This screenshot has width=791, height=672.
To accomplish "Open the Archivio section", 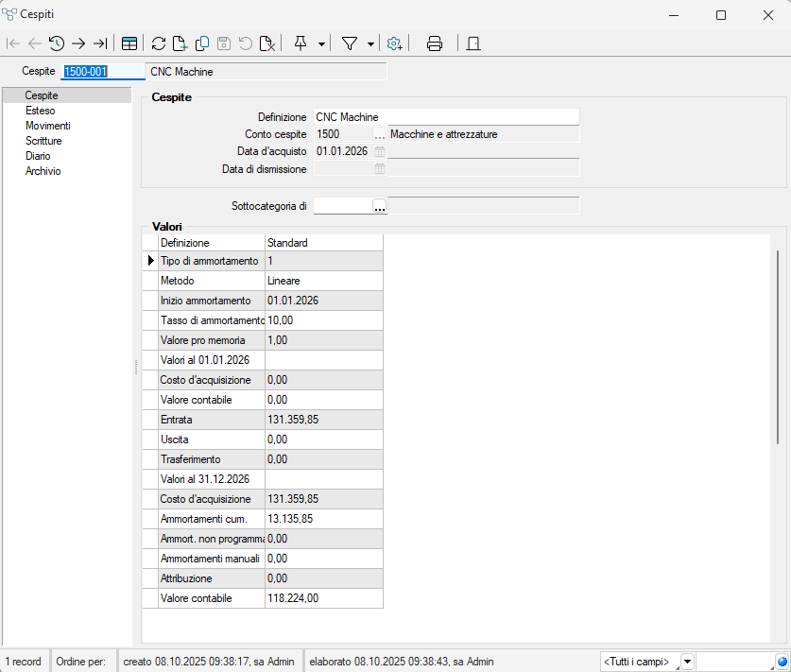I will point(43,171).
